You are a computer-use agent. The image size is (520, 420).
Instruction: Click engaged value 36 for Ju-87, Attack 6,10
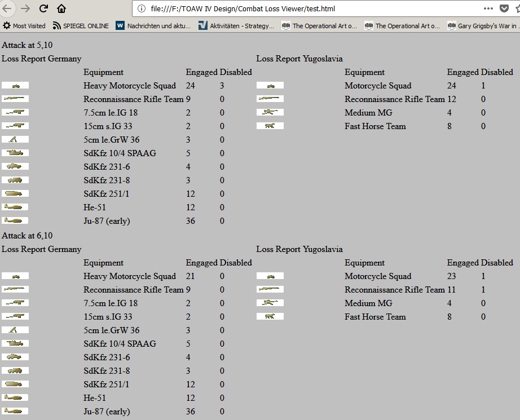(191, 412)
